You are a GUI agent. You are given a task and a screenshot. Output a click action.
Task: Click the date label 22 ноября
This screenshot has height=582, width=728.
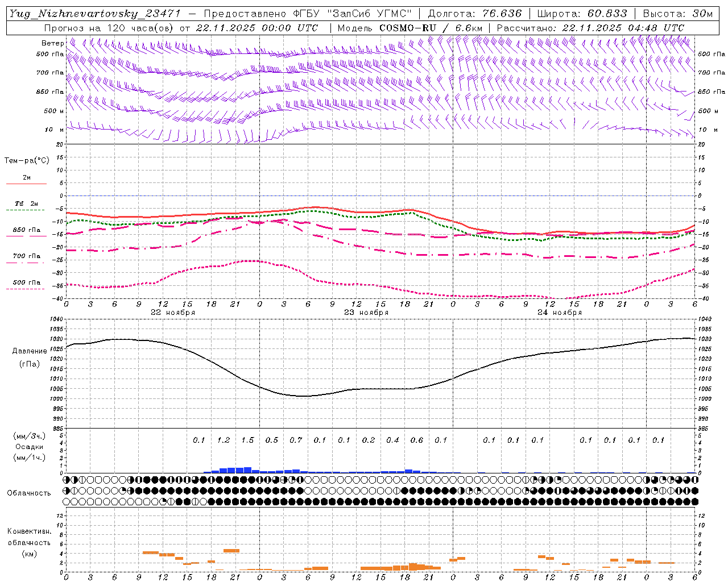point(173,313)
